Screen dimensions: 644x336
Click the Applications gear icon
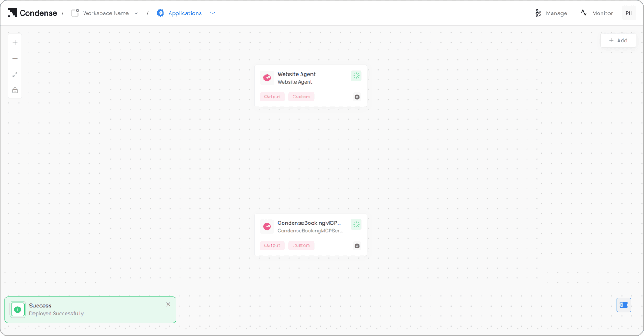pyautogui.click(x=160, y=13)
